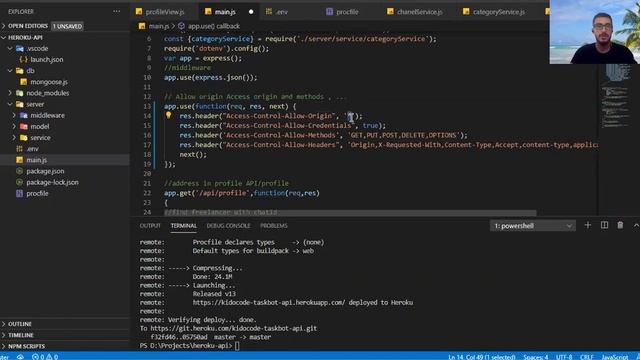Viewport: 640px width, 360px height.
Task: Click the .env file icon in explorer
Action: point(19,149)
